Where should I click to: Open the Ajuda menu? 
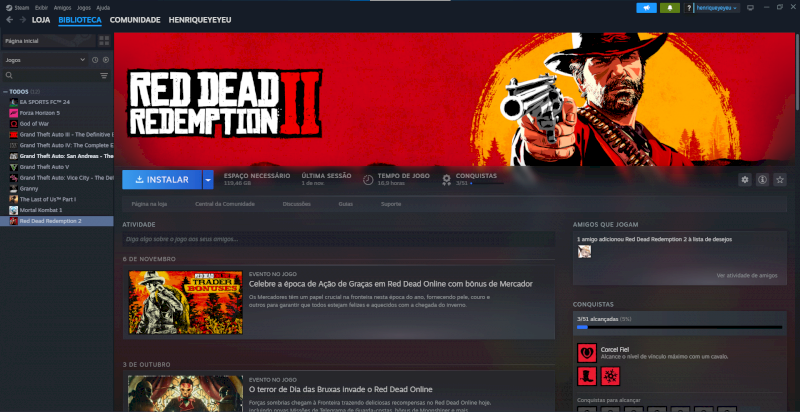103,8
